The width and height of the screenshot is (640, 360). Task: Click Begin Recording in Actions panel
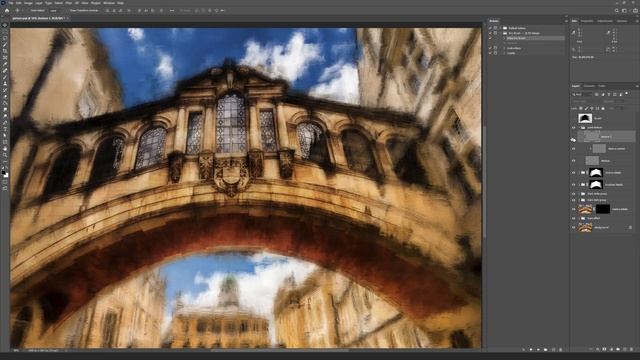[x=531, y=350]
